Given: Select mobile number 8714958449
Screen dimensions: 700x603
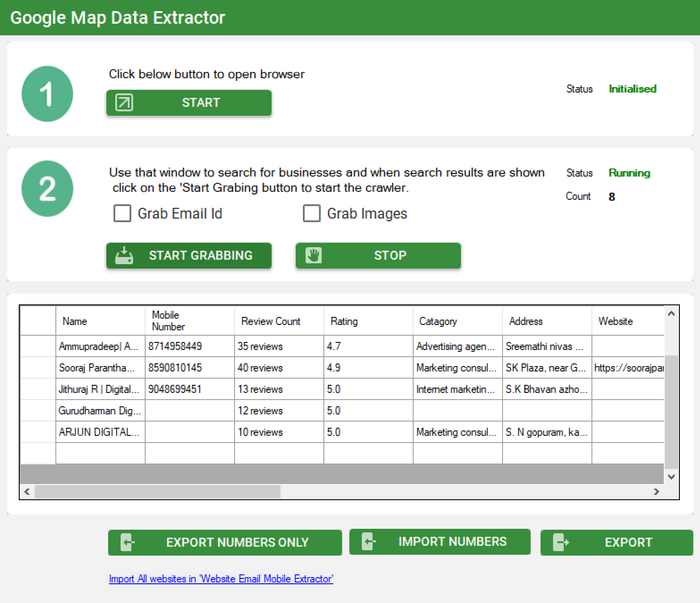Looking at the screenshot, I should click(190, 346).
